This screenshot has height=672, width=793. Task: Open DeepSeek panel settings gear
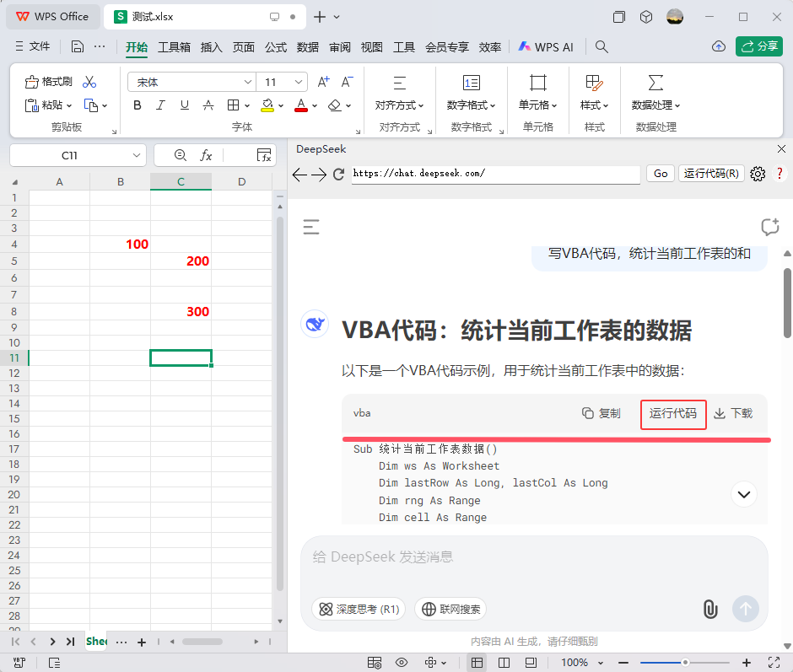pyautogui.click(x=758, y=174)
